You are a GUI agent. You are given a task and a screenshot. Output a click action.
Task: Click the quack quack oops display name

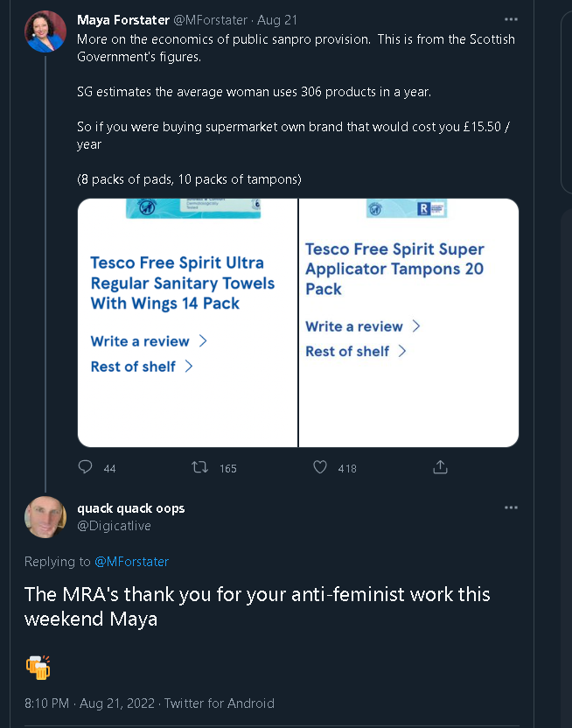(x=131, y=508)
